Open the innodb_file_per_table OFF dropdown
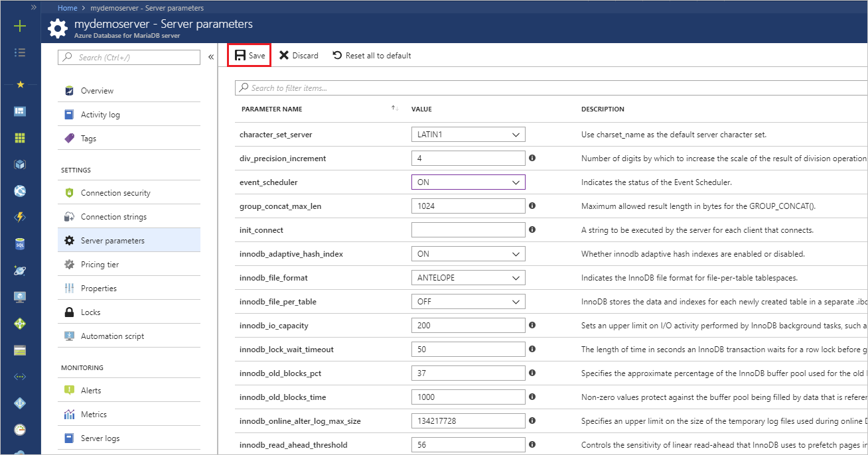Image resolution: width=868 pixels, height=455 pixels. pyautogui.click(x=469, y=302)
